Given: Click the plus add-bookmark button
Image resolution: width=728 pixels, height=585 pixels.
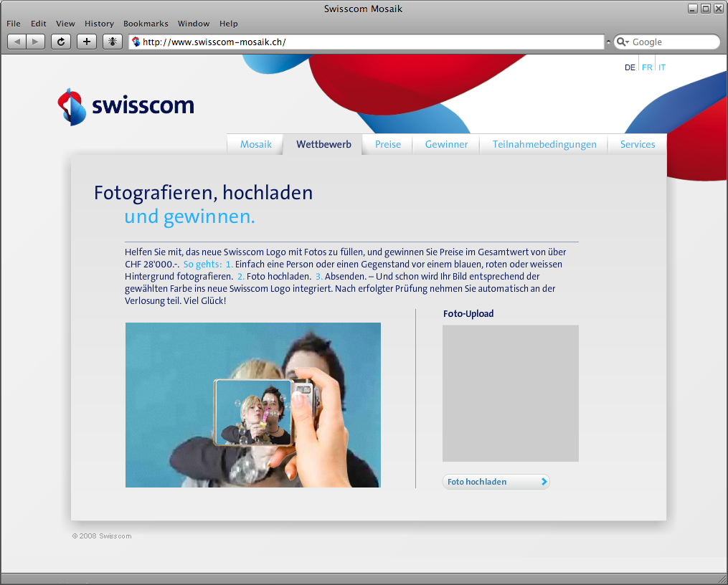Looking at the screenshot, I should 86,42.
